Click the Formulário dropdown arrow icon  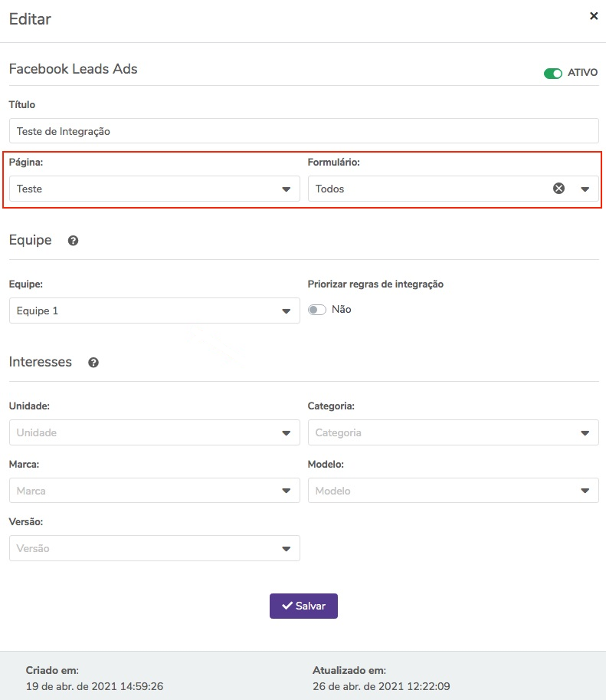tap(585, 189)
